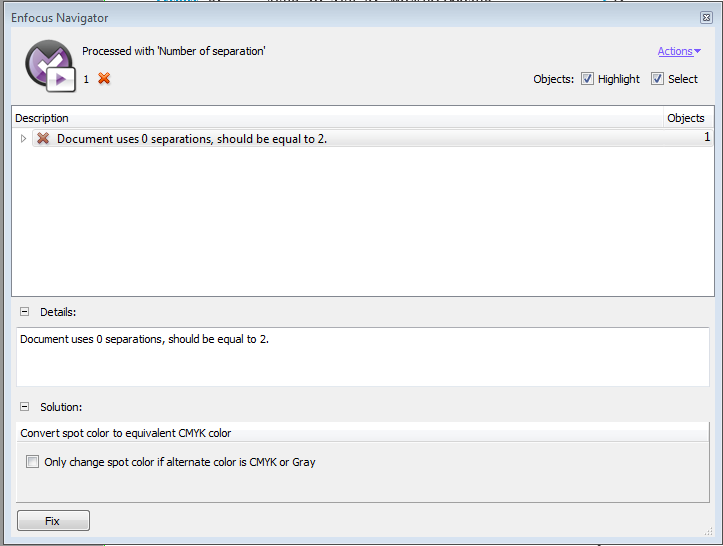Open the Actions dropdown menu
This screenshot has height=546, width=723.
coord(679,51)
